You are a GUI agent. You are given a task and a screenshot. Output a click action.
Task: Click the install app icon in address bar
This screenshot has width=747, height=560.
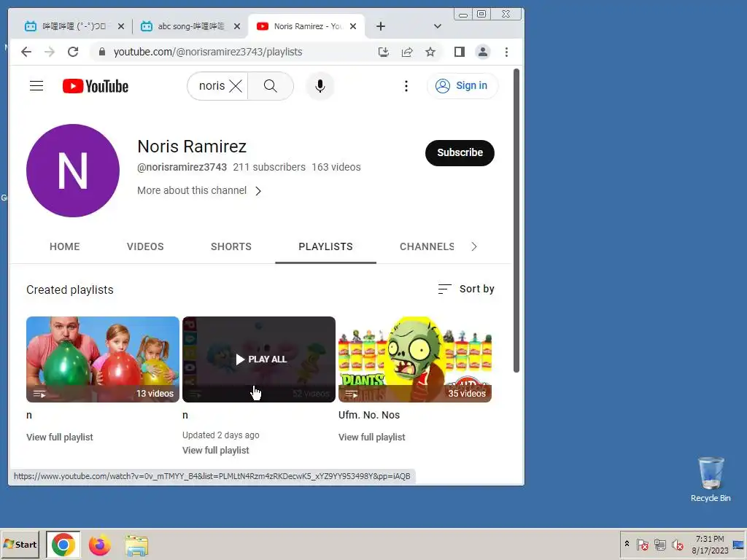point(384,52)
